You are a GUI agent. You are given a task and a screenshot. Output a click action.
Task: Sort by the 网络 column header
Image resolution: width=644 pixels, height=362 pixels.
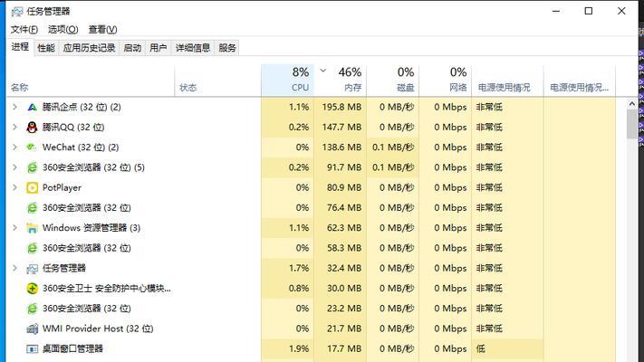446,81
